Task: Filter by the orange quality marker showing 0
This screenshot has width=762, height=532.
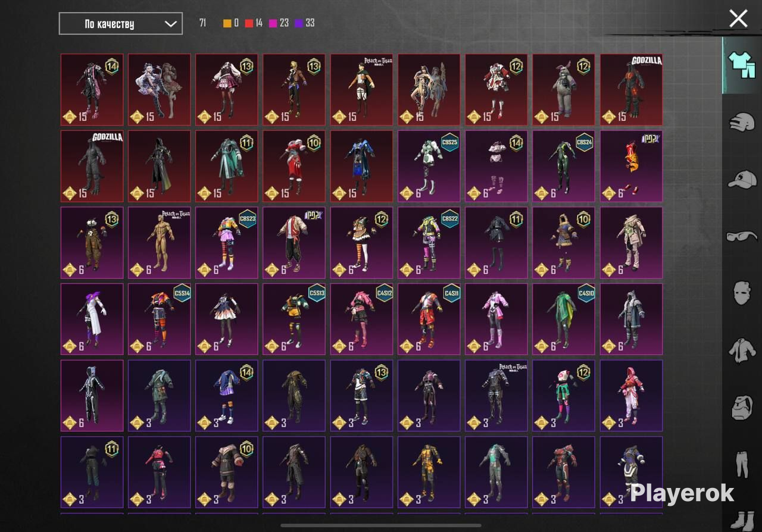Action: (231, 23)
